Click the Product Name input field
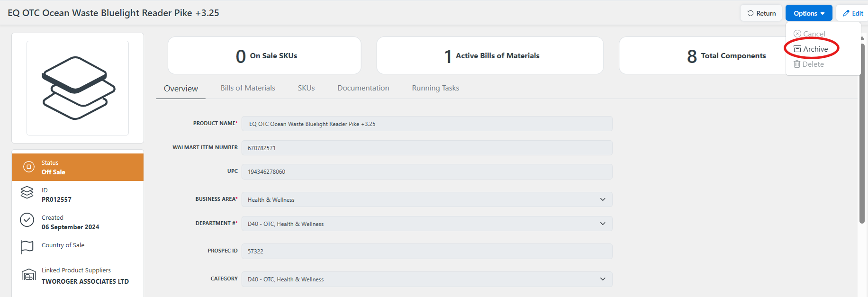868x297 pixels. [427, 124]
